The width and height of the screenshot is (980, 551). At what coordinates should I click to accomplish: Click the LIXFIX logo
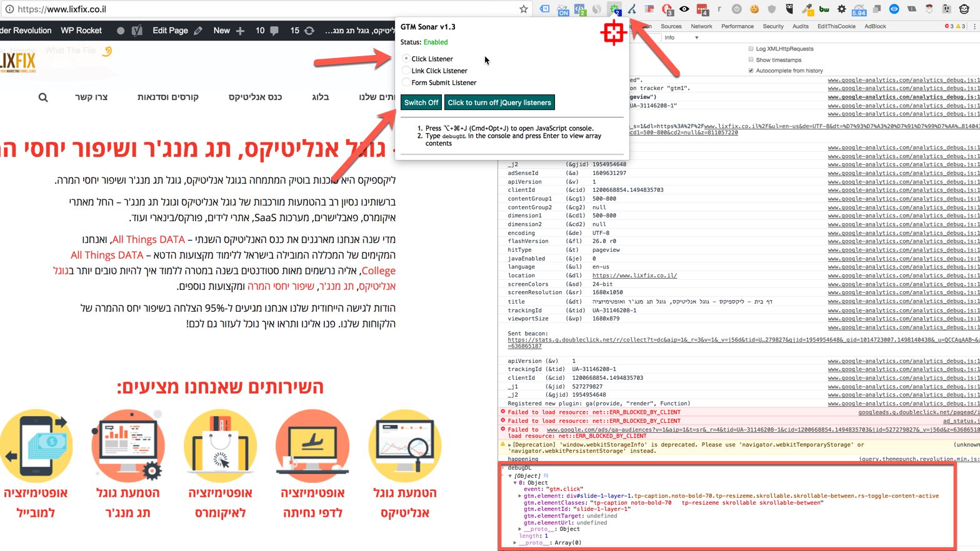tap(17, 62)
